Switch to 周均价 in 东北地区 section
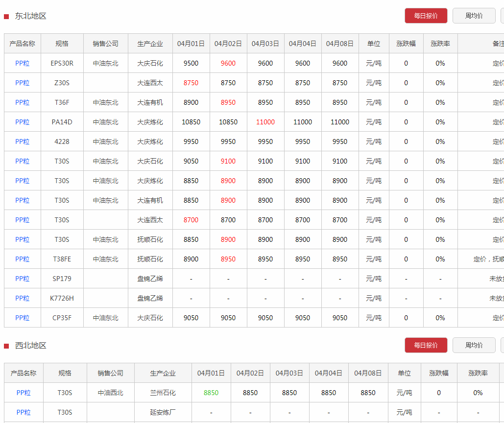Viewport: 504px width, 423px height. 474,16
